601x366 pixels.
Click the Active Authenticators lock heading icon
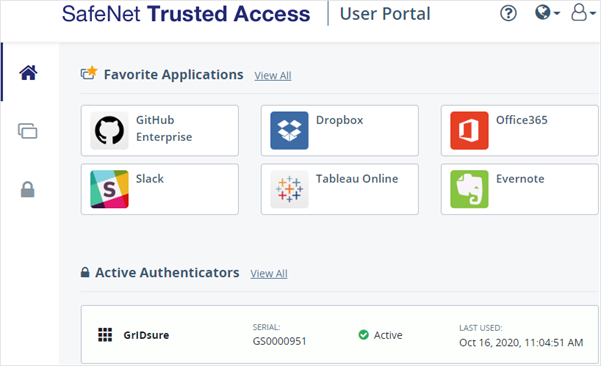(x=85, y=272)
